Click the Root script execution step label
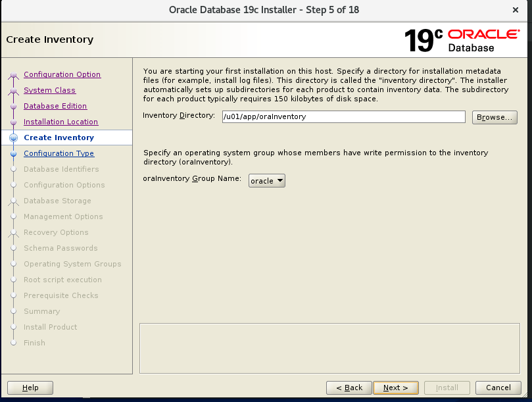The width and height of the screenshot is (532, 402). coord(62,280)
